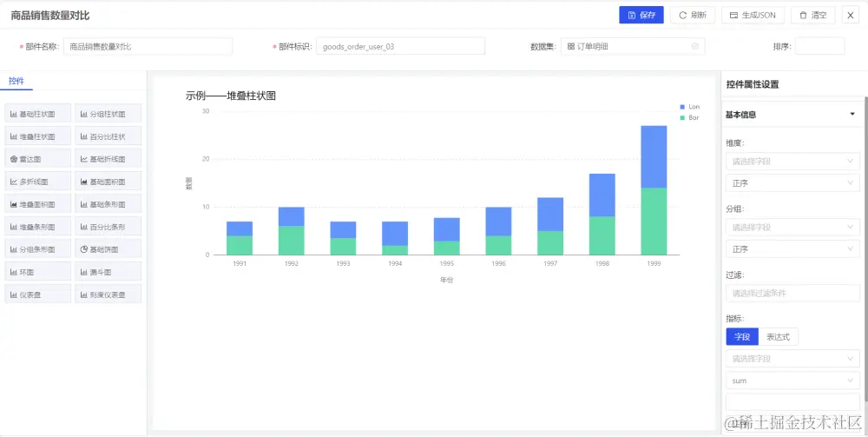Open the 指标 field dropdown

click(x=792, y=359)
